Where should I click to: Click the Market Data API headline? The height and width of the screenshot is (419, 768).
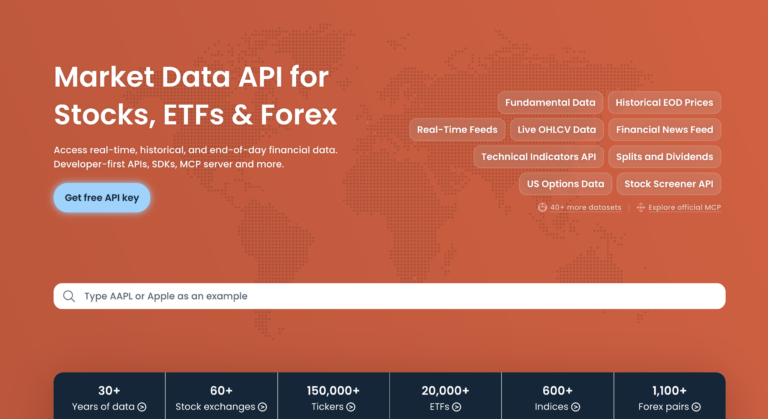pos(195,96)
